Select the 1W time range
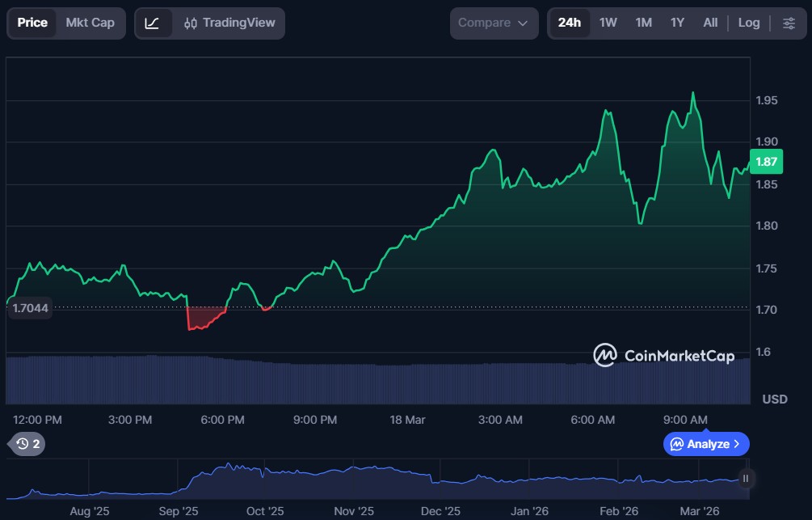 point(608,23)
